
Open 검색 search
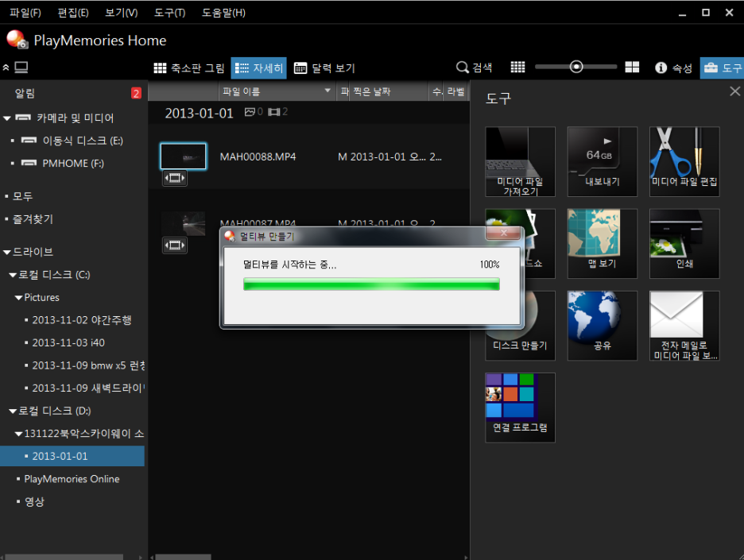click(474, 68)
